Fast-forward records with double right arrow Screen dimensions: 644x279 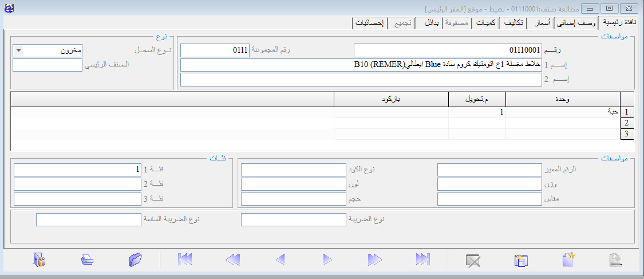[375, 260]
